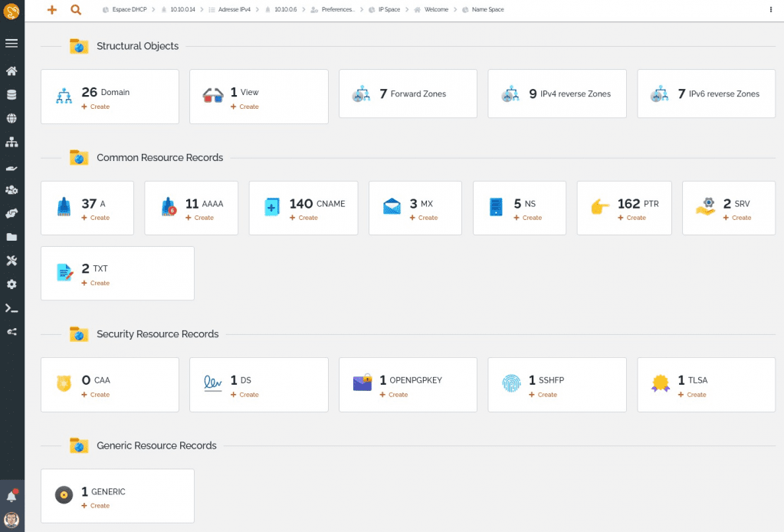The image size is (784, 532).
Task: Select the IP Space breadcrumb entry
Action: (x=388, y=11)
